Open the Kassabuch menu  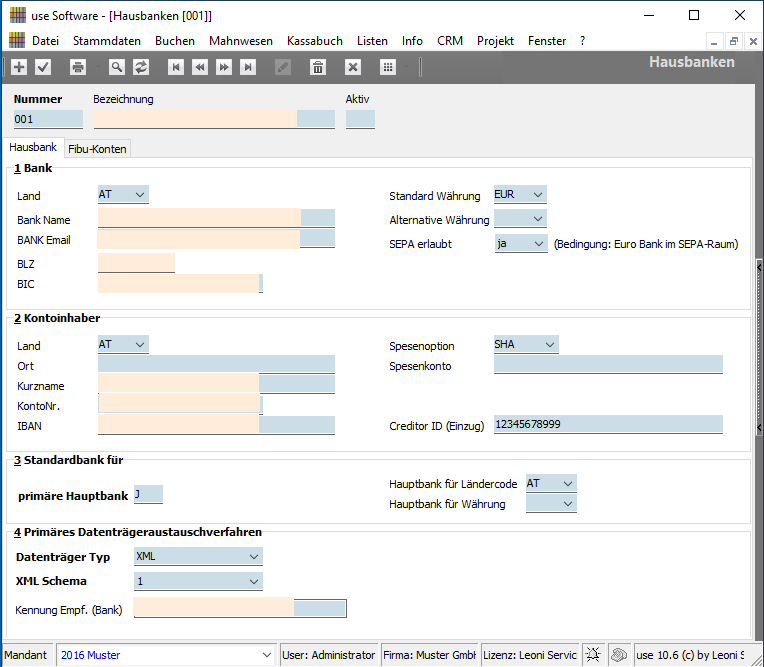[x=314, y=41]
